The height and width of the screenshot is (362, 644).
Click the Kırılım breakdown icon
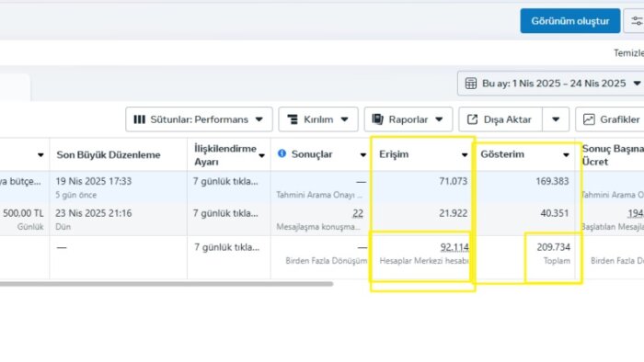pyautogui.click(x=293, y=119)
